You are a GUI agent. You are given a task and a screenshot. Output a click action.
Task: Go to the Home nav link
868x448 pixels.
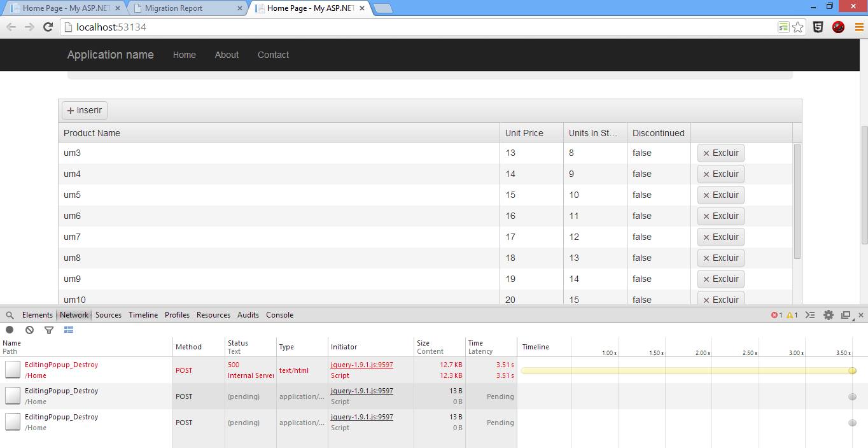click(185, 55)
